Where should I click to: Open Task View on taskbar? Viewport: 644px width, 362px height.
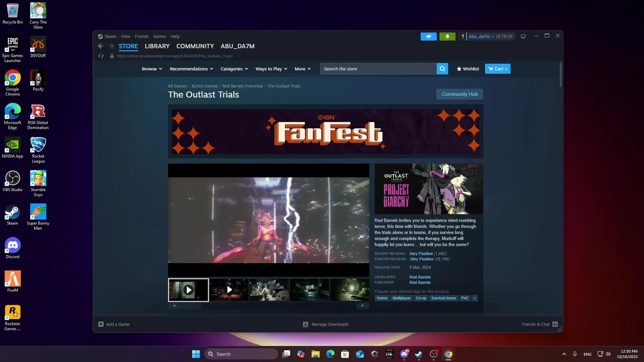click(x=286, y=354)
